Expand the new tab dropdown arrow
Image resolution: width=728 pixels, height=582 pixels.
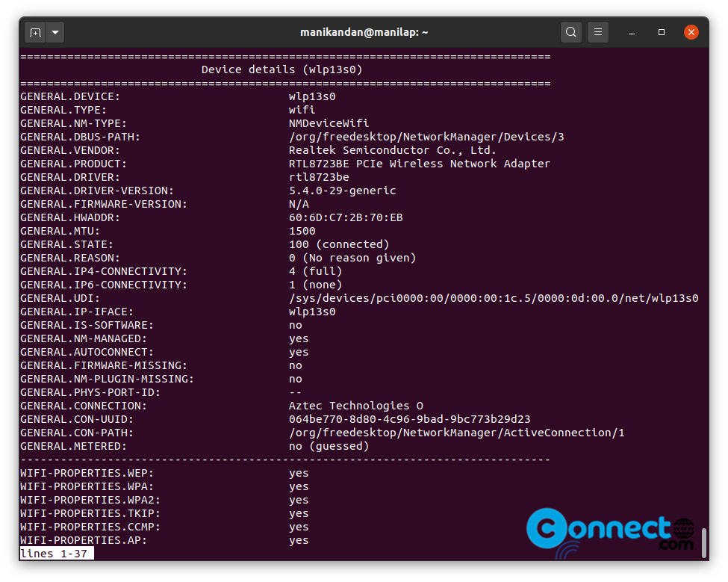point(55,33)
